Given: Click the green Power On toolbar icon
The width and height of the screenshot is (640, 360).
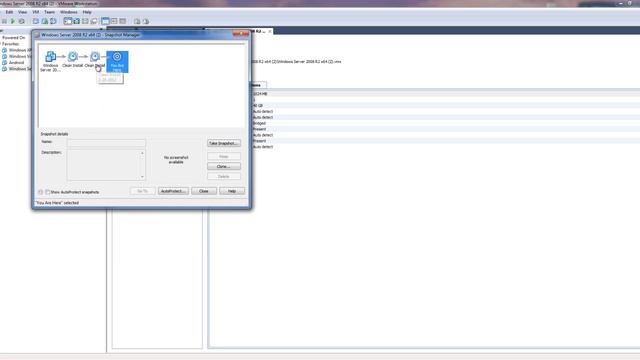Looking at the screenshot, I should point(13,21).
